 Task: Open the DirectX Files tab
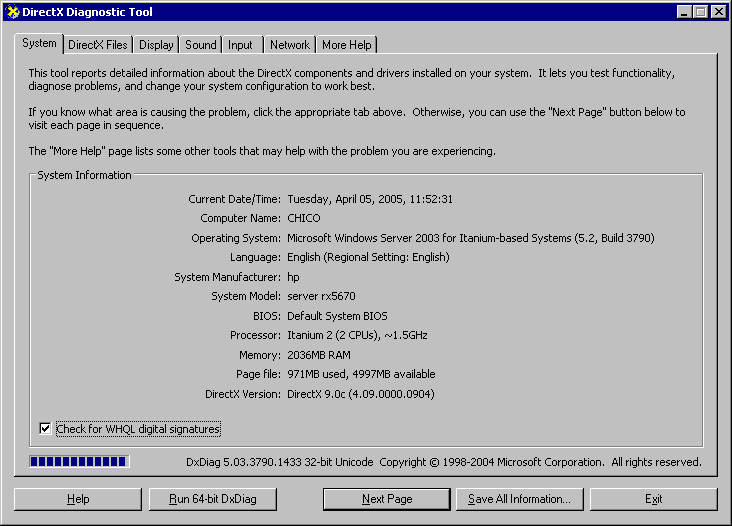pyautogui.click(x=98, y=45)
